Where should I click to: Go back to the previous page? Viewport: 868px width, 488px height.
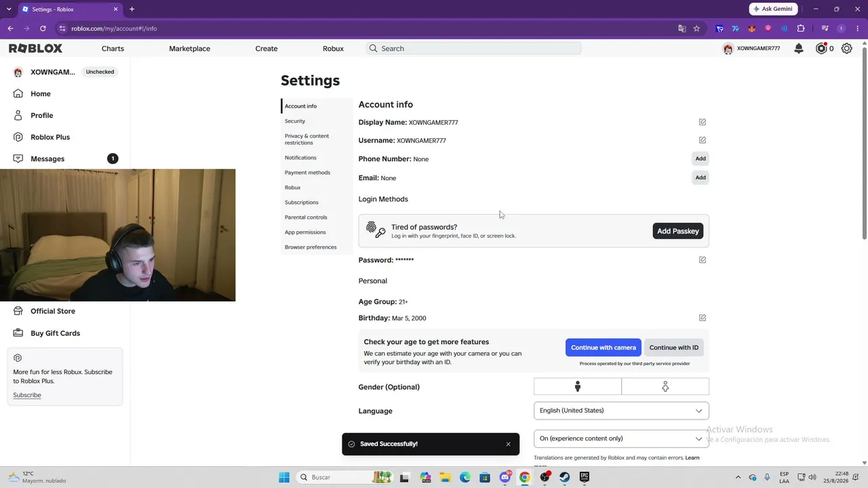(10, 28)
